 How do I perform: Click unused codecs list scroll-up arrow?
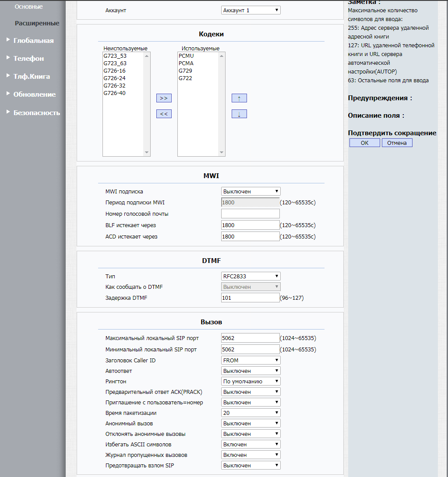tap(147, 56)
